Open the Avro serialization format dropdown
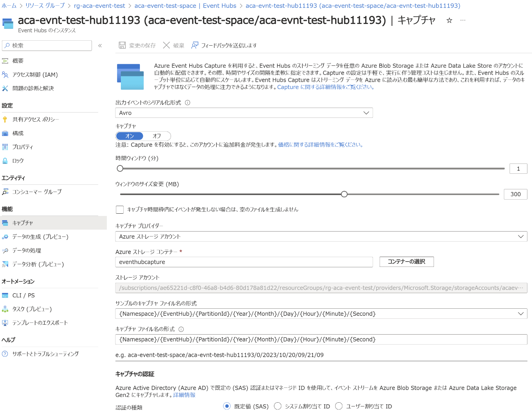532x419 pixels. click(x=244, y=113)
